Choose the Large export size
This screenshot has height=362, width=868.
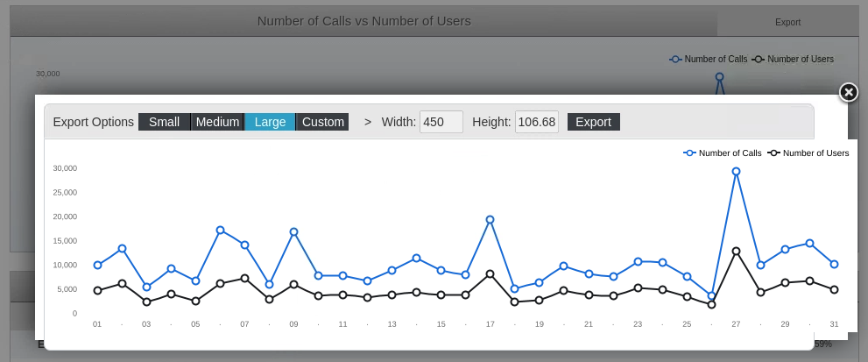pyautogui.click(x=270, y=122)
